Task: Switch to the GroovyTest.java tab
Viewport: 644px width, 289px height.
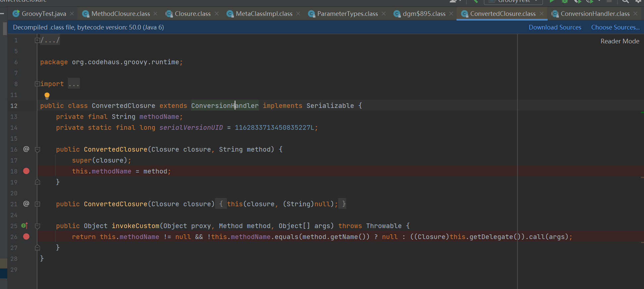Action: click(x=44, y=14)
